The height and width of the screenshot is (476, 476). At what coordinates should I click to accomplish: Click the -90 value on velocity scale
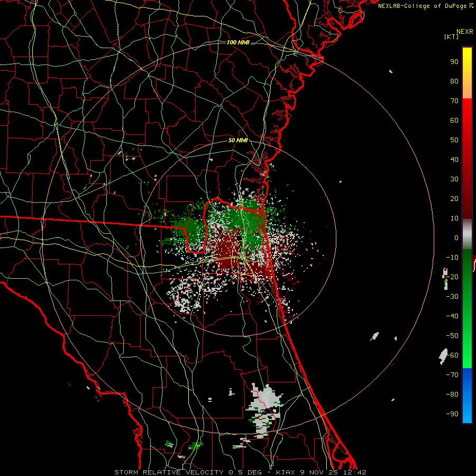click(452, 414)
